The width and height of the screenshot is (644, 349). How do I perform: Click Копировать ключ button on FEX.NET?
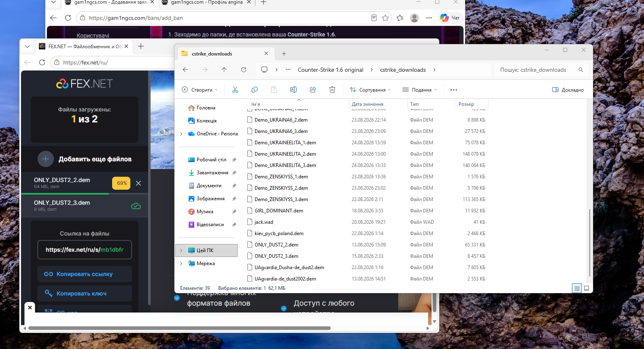(85, 293)
